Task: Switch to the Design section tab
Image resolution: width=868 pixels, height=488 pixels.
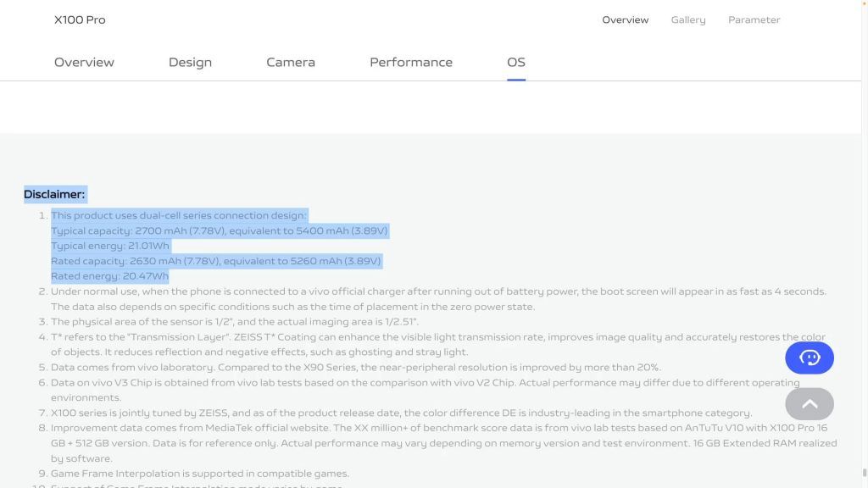Action: 191,62
